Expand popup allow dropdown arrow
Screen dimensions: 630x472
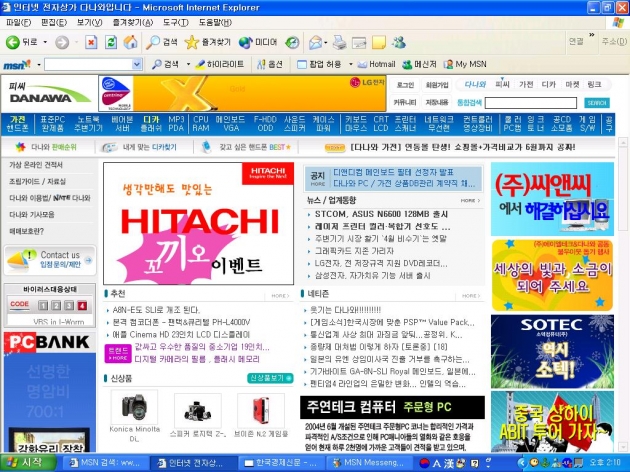pyautogui.click(x=350, y=64)
